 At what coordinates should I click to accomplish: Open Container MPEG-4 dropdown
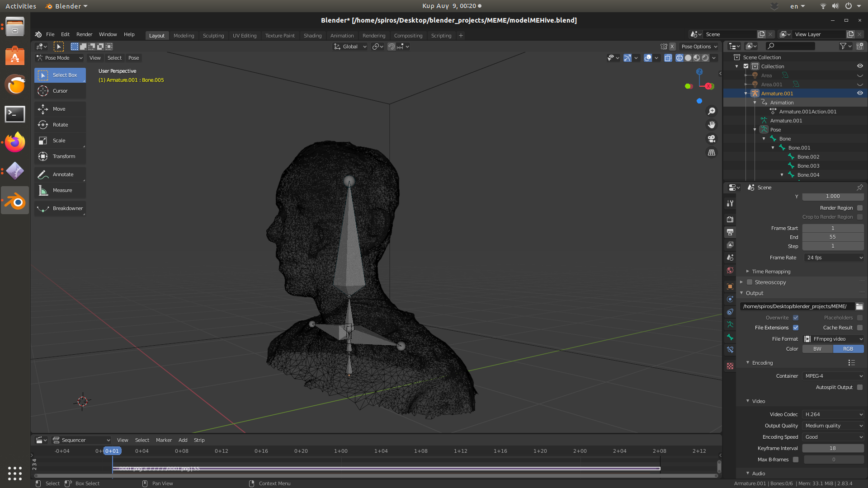coord(833,376)
